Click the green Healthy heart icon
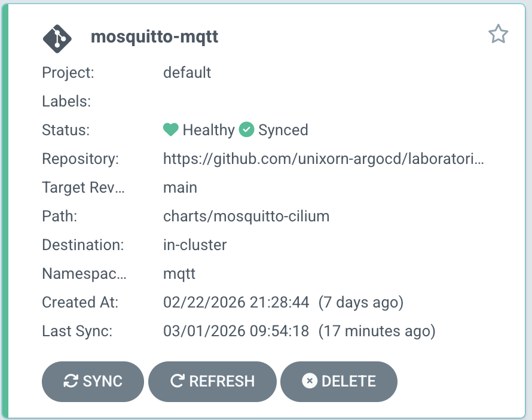 tap(171, 130)
